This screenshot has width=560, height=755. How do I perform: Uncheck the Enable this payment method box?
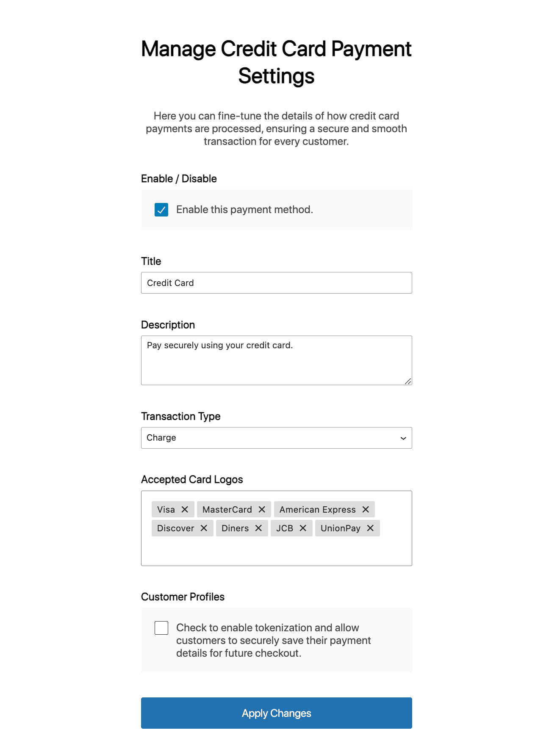click(x=161, y=209)
